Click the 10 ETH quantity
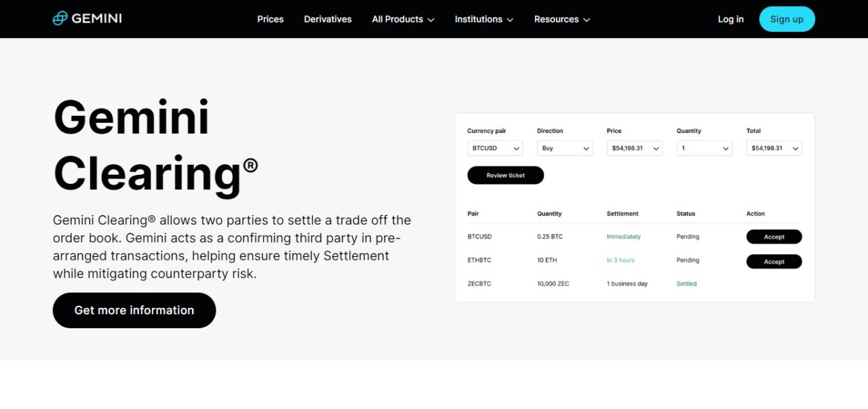Image resolution: width=868 pixels, height=409 pixels. point(548,260)
